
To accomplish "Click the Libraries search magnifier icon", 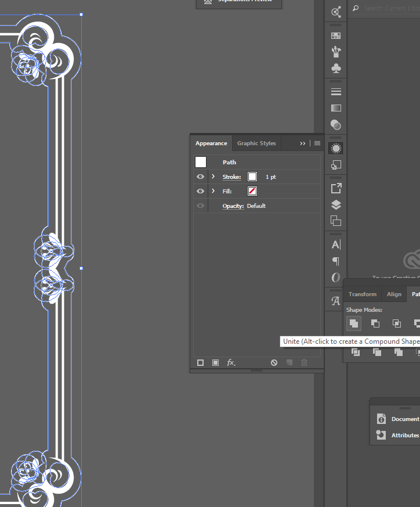I will point(356,8).
